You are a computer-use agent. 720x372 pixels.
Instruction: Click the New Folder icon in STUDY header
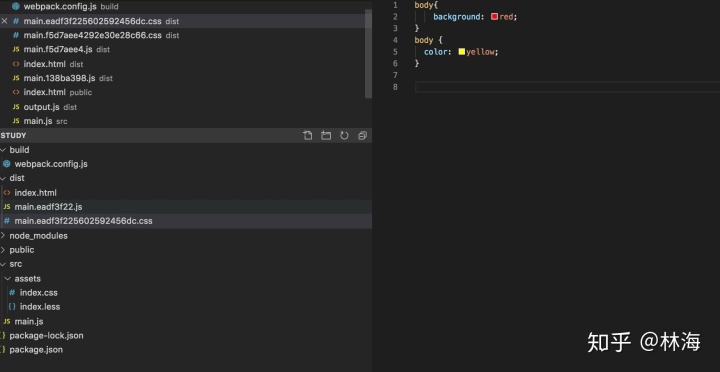(x=326, y=135)
